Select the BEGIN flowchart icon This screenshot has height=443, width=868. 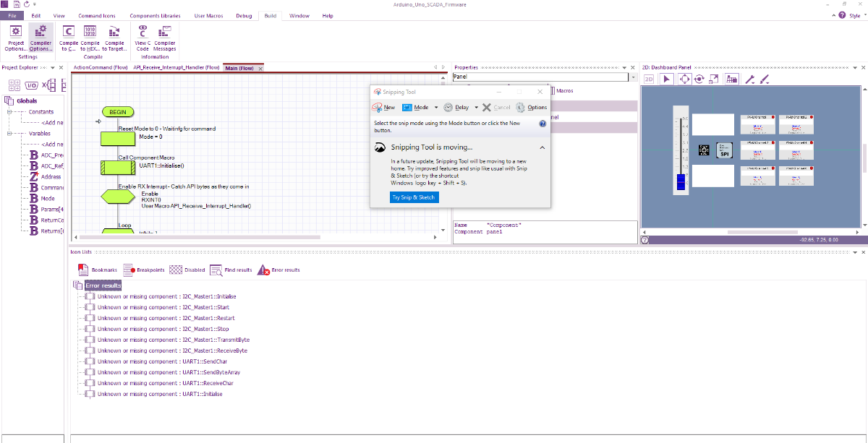tap(118, 112)
